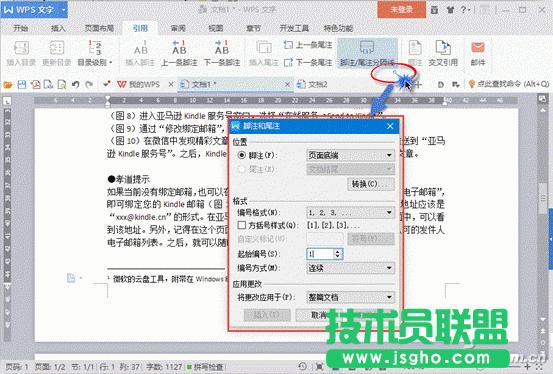Click the 页面: 1/2 status bar entry
The height and width of the screenshot is (374, 553).
pyautogui.click(x=50, y=367)
